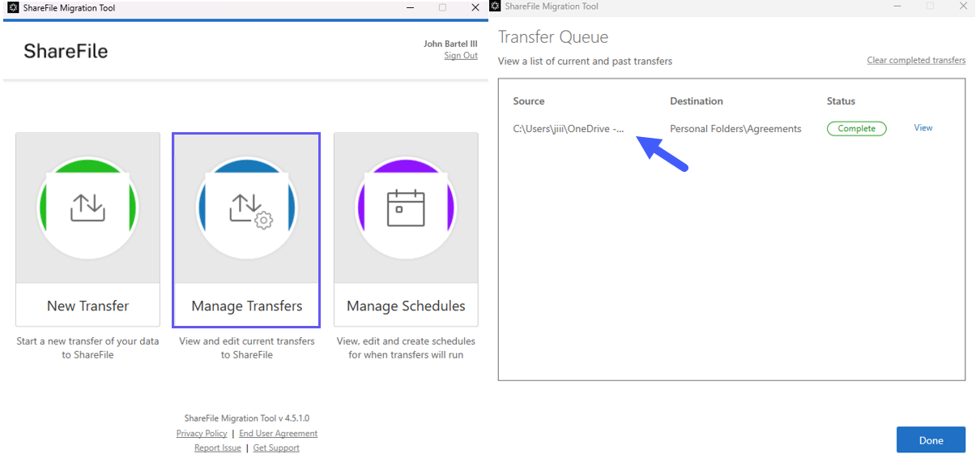The height and width of the screenshot is (467, 980).
Task: Open the Privacy Policy link
Action: 202,434
